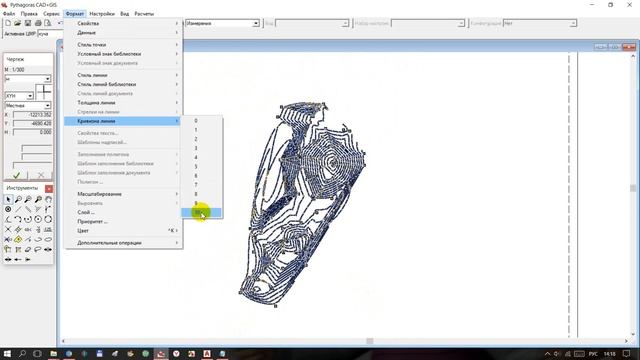This screenshot has width=640, height=360.
Task: Choose curvature value 0 in submenu
Action: (202, 120)
